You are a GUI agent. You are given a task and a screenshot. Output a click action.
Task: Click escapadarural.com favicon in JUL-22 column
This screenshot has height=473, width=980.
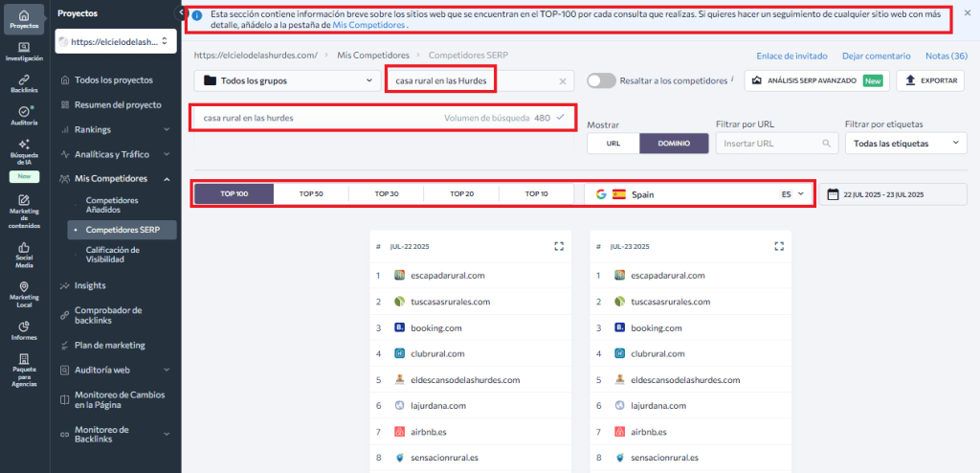(x=400, y=276)
